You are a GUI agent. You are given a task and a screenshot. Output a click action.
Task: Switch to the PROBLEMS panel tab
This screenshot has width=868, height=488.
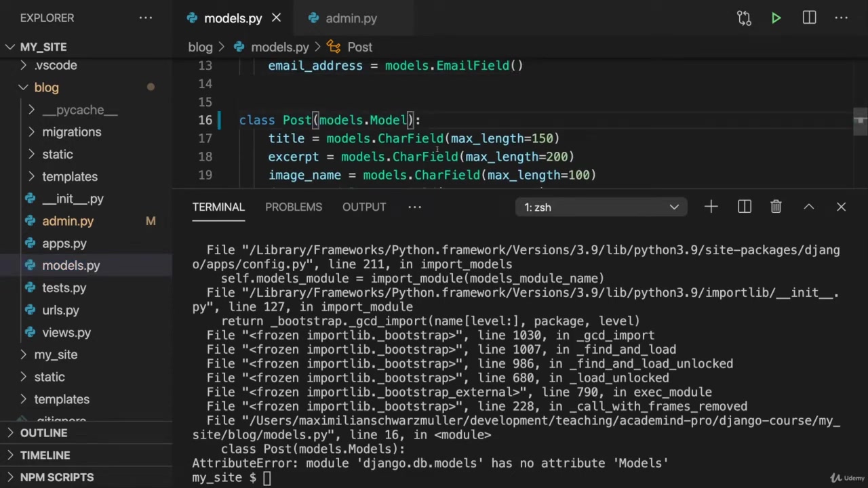click(293, 207)
